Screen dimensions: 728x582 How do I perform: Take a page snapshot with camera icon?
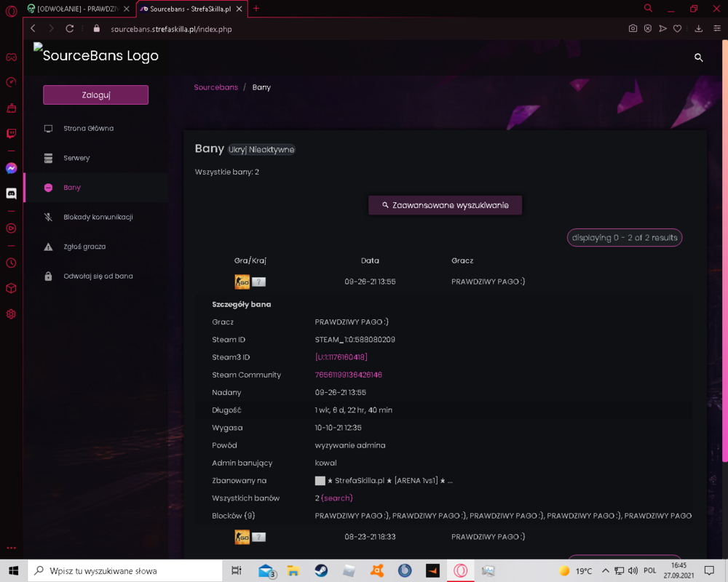coord(633,29)
